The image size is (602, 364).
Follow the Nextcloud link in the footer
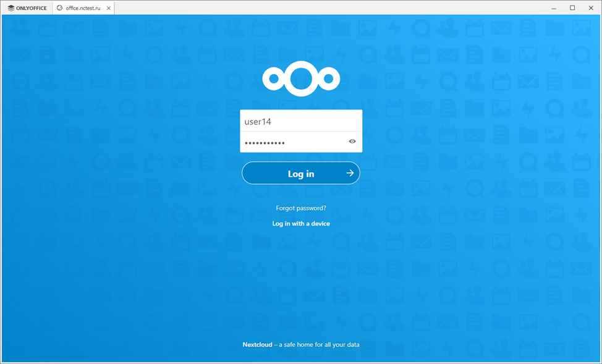click(256, 345)
